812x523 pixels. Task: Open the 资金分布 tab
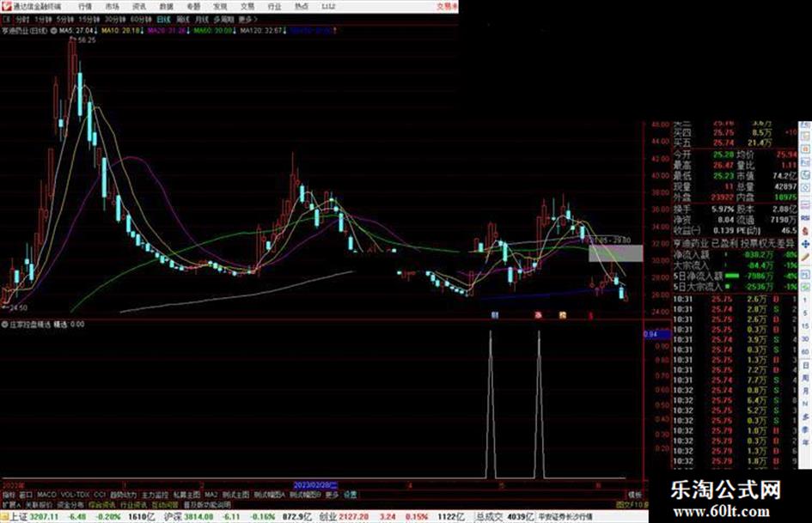point(70,504)
